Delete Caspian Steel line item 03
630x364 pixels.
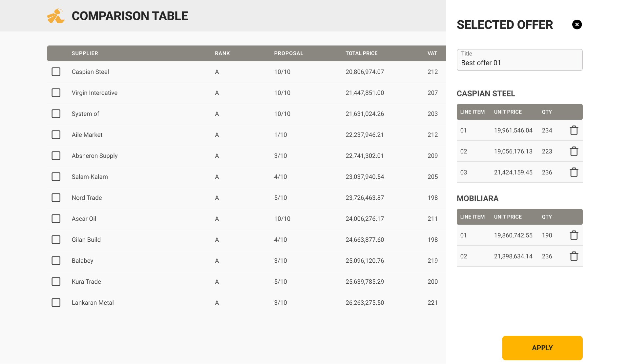point(574,172)
